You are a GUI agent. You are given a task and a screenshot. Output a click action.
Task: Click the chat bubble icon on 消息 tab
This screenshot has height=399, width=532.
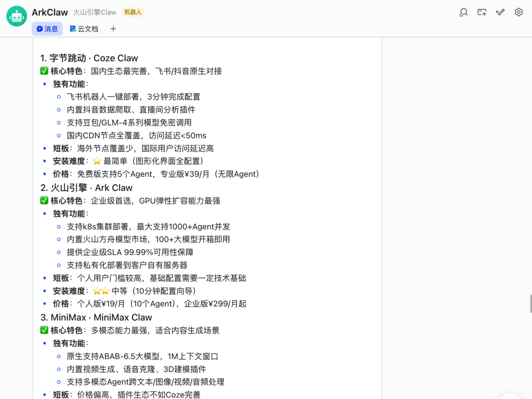click(x=39, y=29)
